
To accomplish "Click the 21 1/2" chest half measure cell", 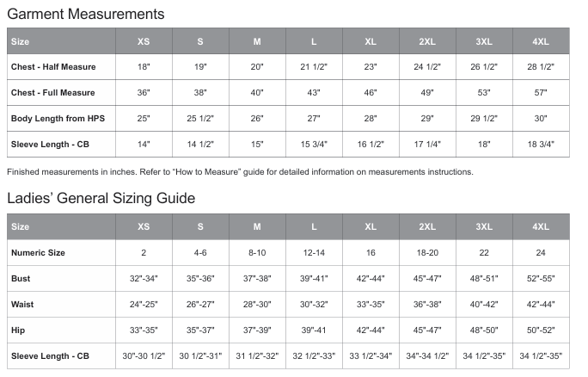I will [x=314, y=67].
